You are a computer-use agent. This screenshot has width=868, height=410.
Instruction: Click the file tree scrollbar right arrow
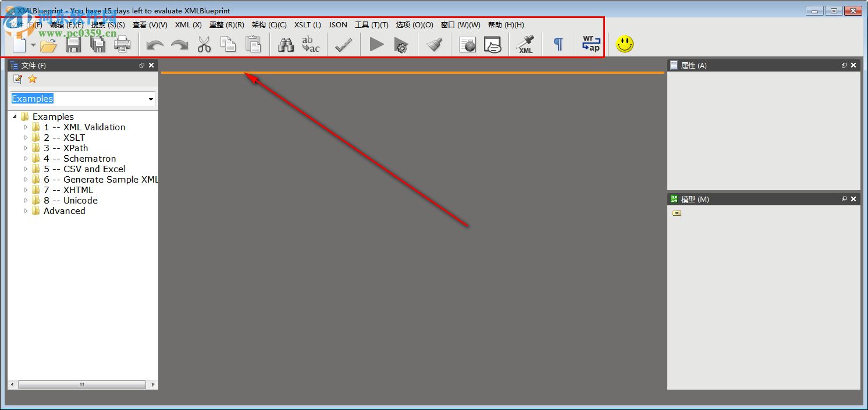pyautogui.click(x=154, y=385)
